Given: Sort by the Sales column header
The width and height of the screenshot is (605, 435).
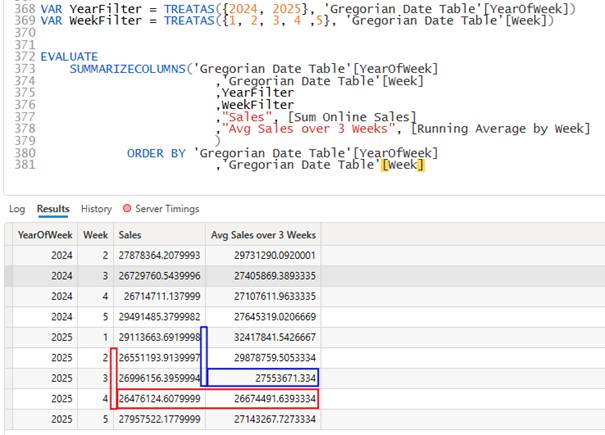Looking at the screenshot, I should tap(130, 234).
